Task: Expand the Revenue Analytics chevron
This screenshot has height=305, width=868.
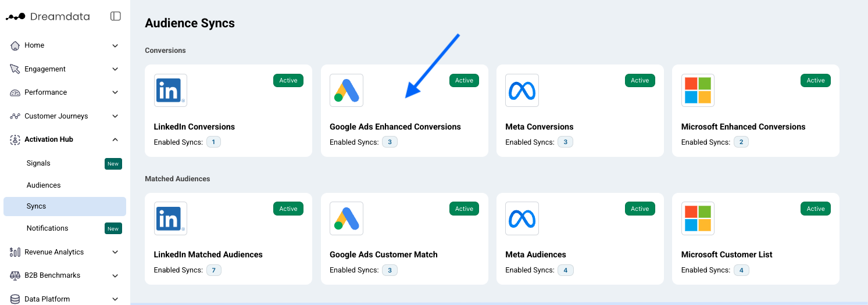Action: click(115, 252)
